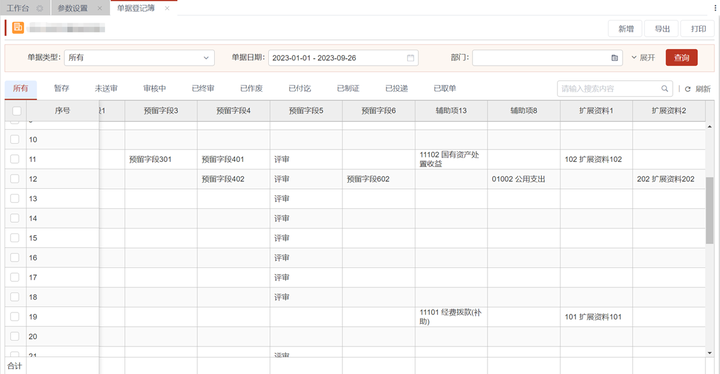Select the 已作废 status tab

[x=251, y=89]
